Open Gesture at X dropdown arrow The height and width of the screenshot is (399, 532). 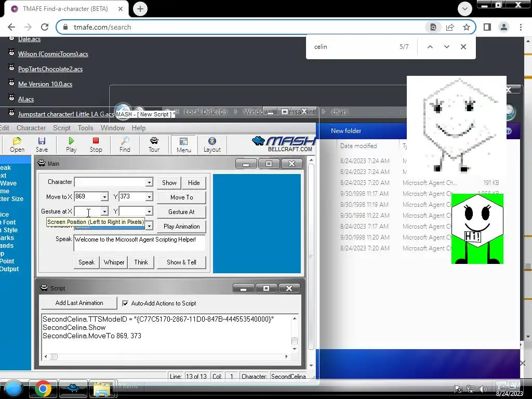pos(104,211)
